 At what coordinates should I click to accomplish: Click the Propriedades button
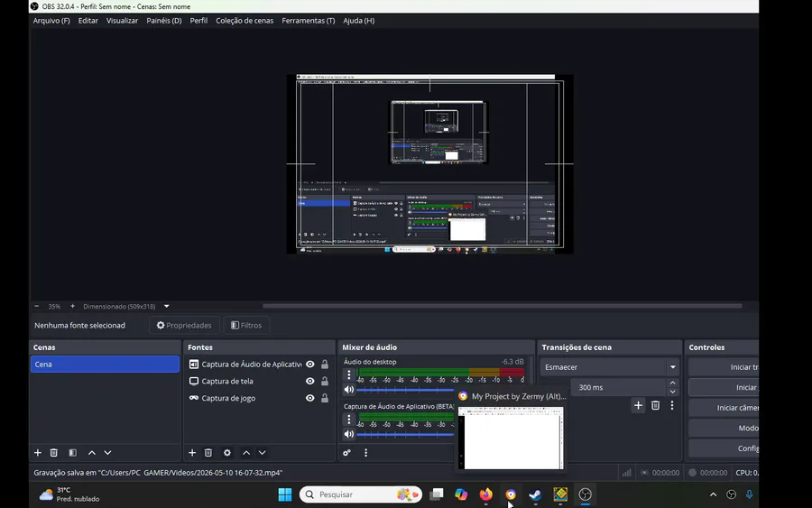click(x=184, y=325)
